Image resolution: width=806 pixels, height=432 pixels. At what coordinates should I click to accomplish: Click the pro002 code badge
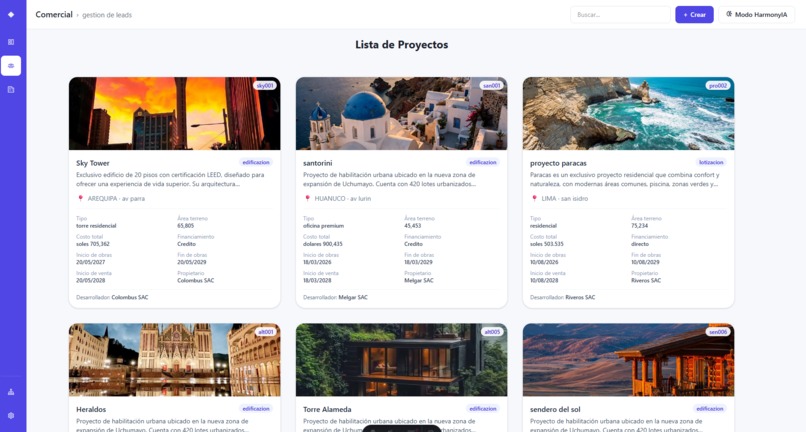click(x=718, y=85)
